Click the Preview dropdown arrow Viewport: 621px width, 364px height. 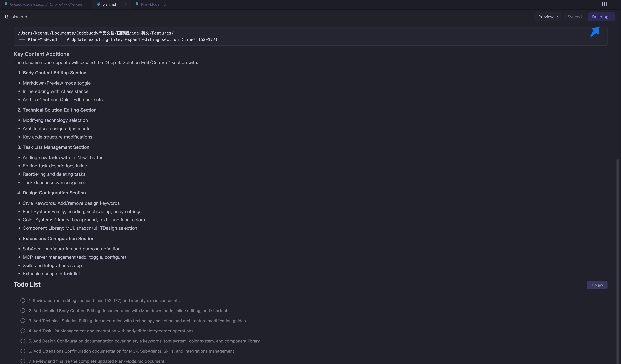tap(557, 17)
